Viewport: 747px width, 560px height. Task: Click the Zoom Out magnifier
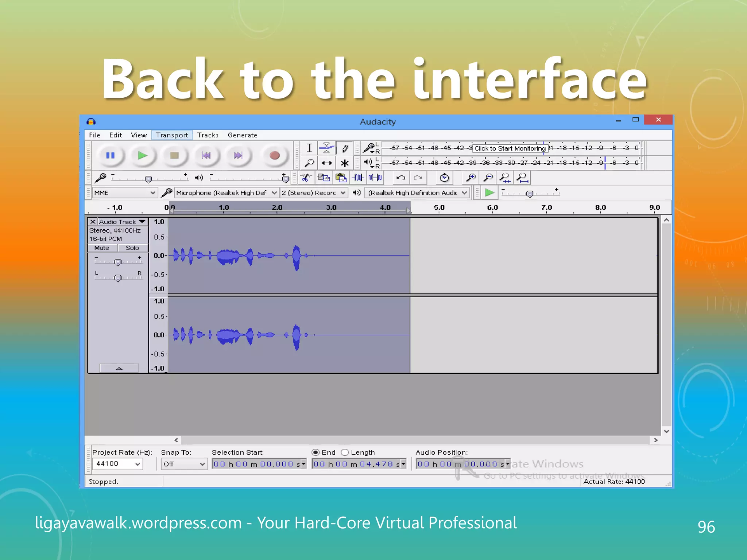click(488, 178)
